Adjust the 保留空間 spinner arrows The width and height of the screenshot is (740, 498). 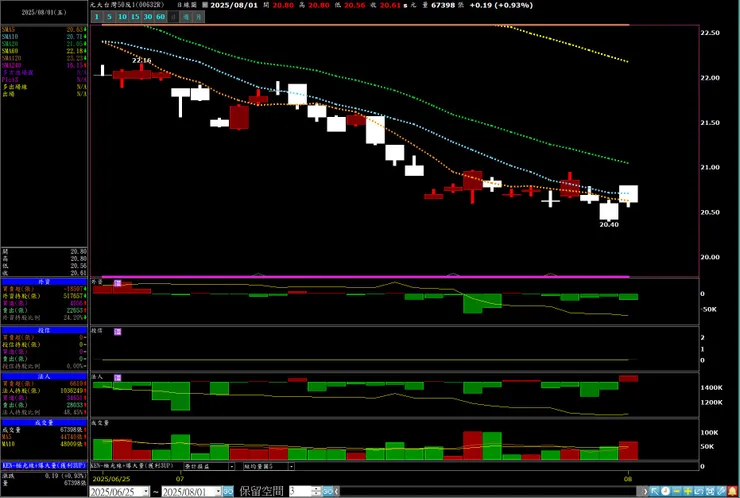pos(317,492)
